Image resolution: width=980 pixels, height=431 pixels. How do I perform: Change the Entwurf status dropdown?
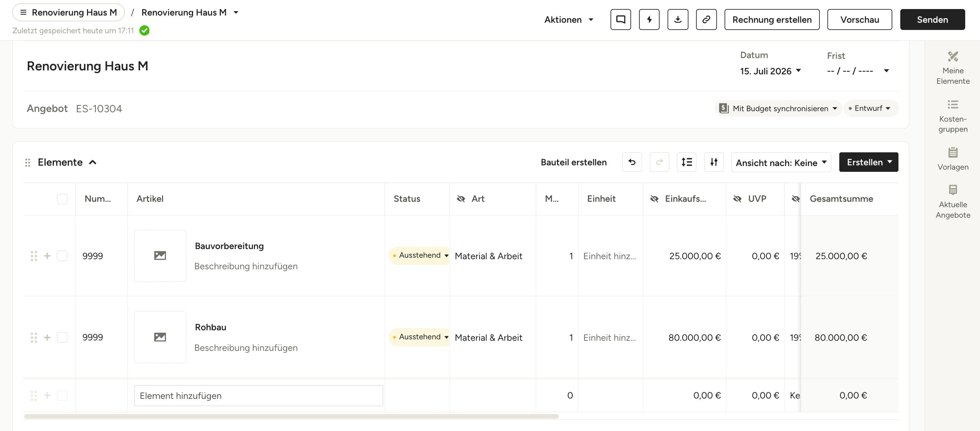(x=871, y=109)
